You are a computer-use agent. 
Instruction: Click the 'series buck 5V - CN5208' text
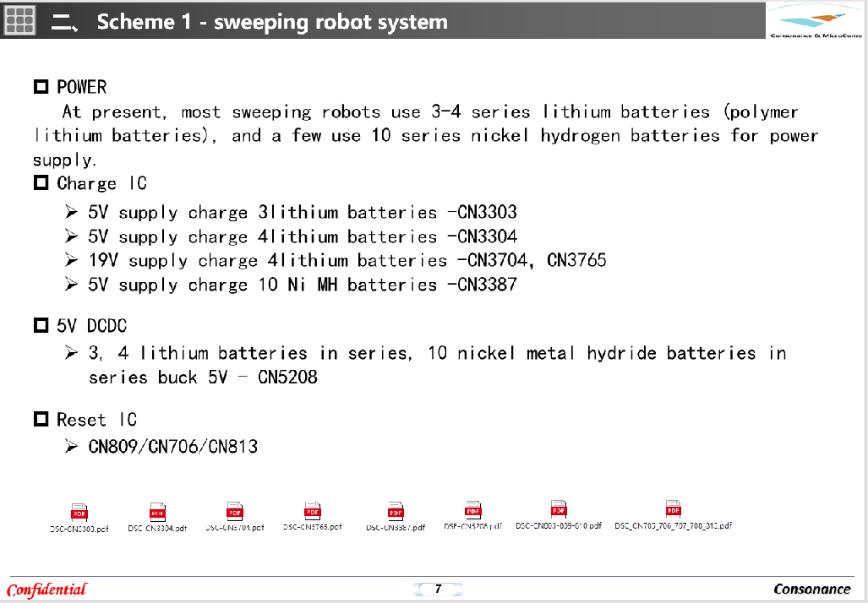203,378
